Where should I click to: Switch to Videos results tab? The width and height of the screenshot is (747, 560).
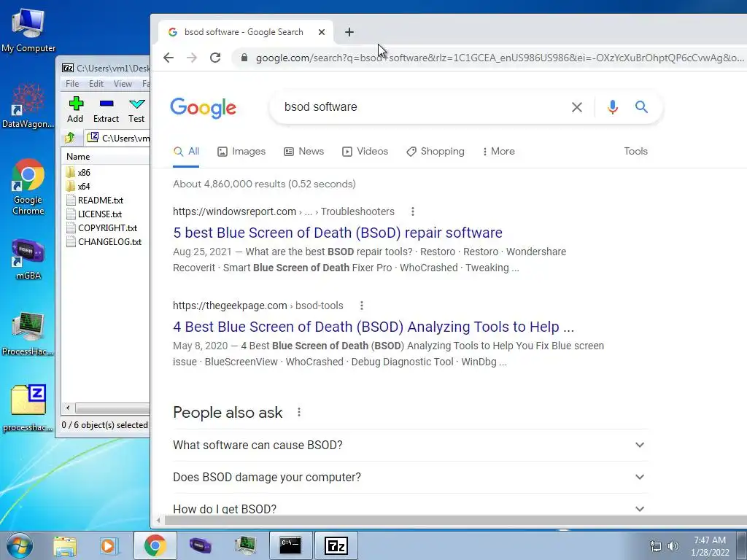[x=365, y=152]
